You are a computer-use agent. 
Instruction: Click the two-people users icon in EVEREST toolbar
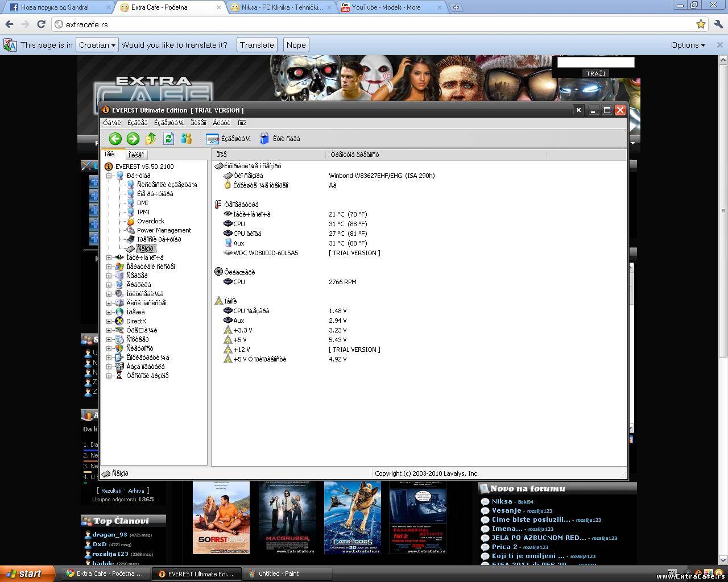(x=186, y=139)
